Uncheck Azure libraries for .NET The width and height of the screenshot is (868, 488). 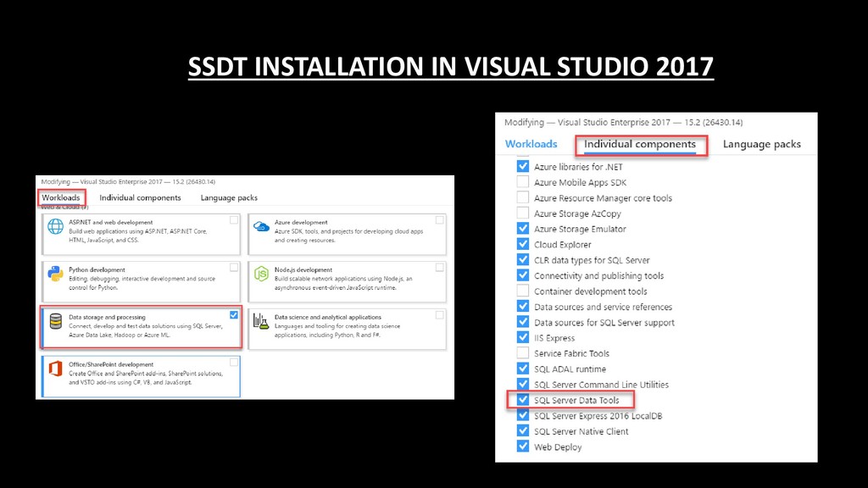point(522,166)
